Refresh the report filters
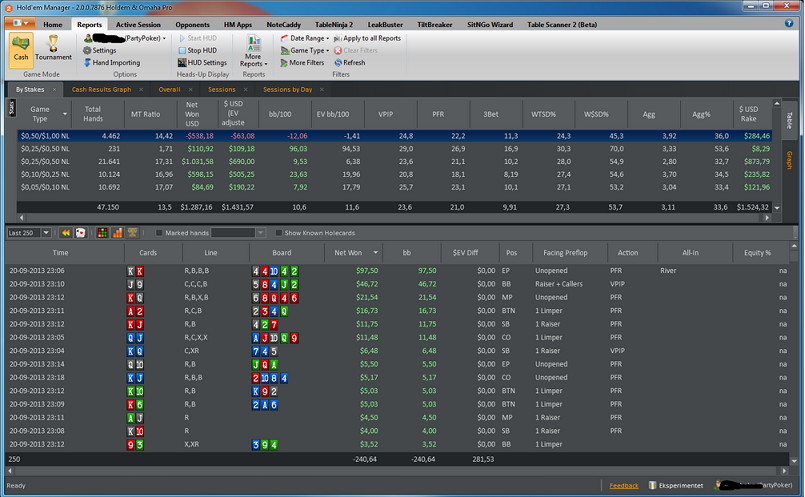Screen dimensions: 805x497 [x=350, y=63]
